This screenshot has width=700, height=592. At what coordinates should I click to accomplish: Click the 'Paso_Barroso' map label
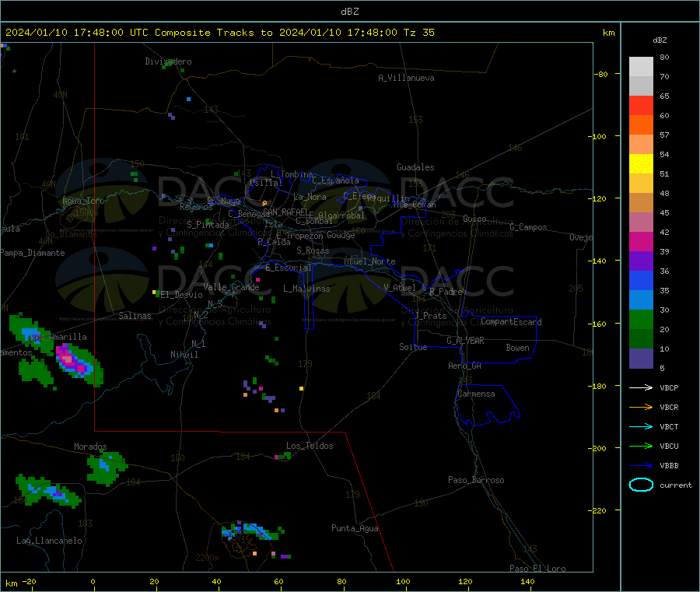pyautogui.click(x=476, y=480)
